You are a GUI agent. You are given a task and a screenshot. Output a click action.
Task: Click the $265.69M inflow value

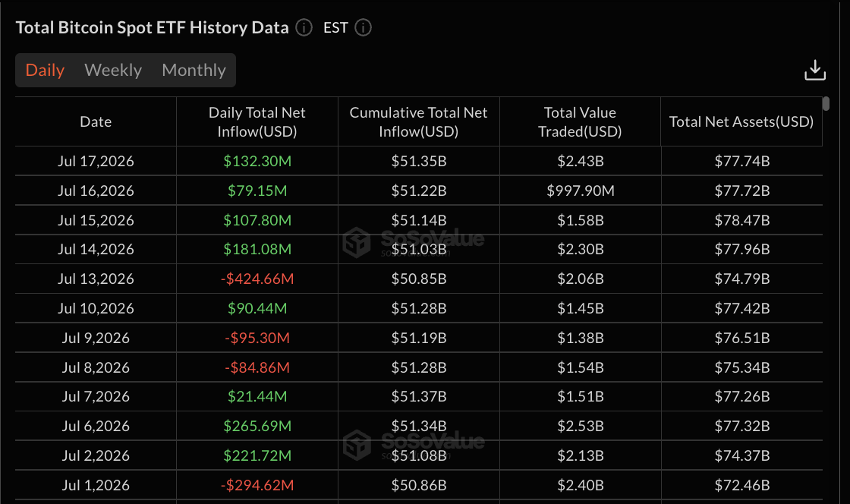[x=257, y=426]
